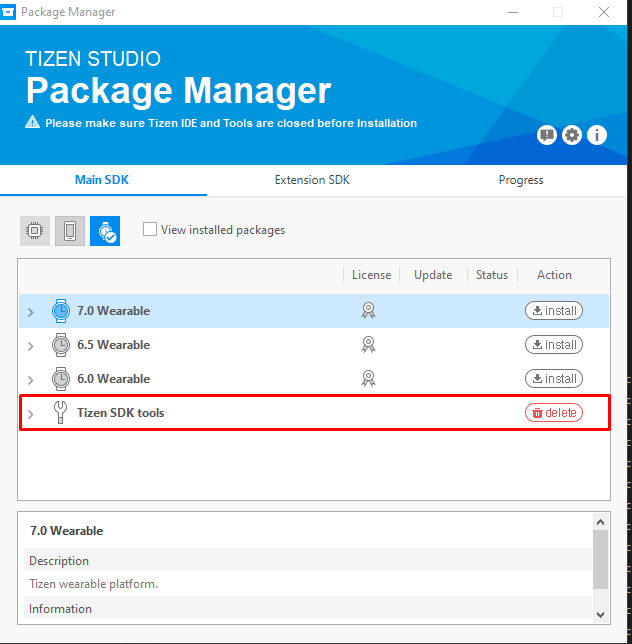The height and width of the screenshot is (644, 632).
Task: Click the Update column header
Action: (433, 275)
